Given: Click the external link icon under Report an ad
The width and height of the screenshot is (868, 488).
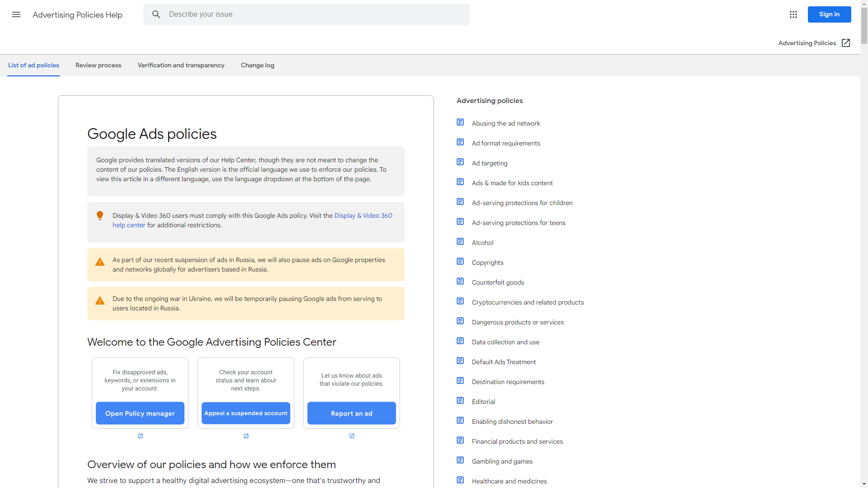Looking at the screenshot, I should pyautogui.click(x=351, y=436).
